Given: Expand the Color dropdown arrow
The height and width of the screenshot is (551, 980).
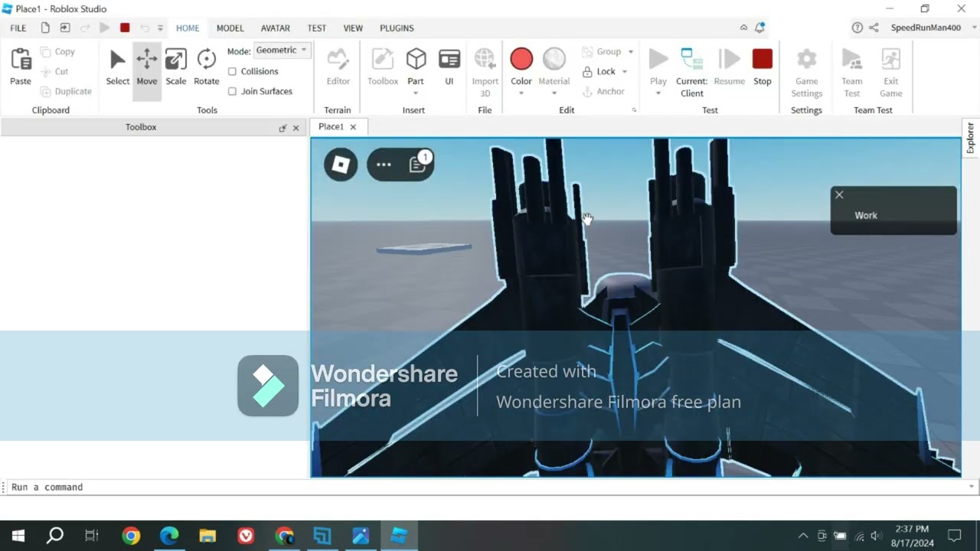Looking at the screenshot, I should 521,93.
